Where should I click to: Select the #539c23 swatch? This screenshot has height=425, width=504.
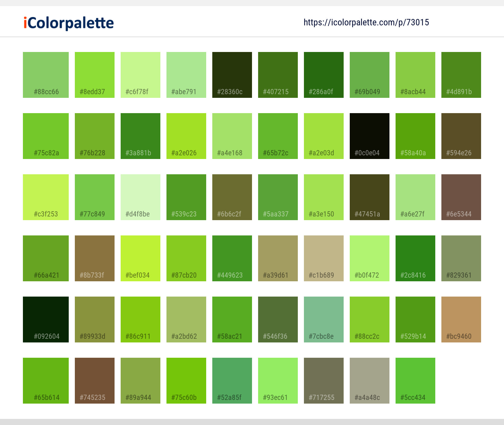(x=186, y=197)
